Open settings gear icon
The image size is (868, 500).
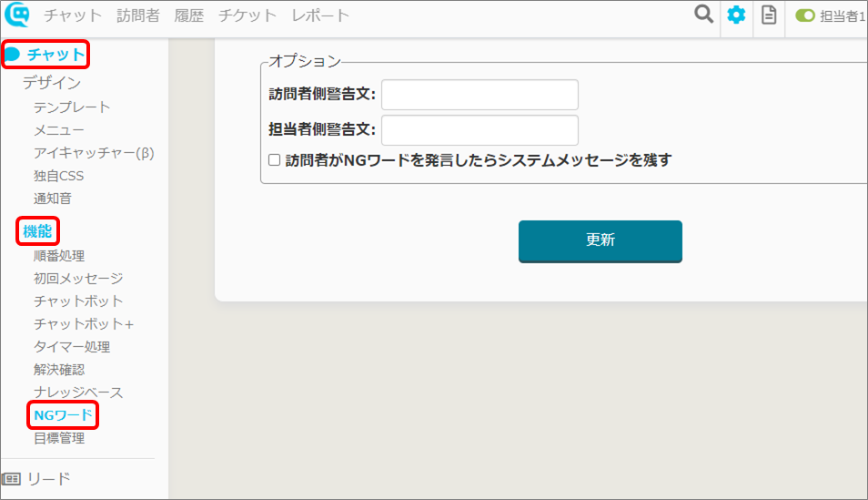coord(736,15)
